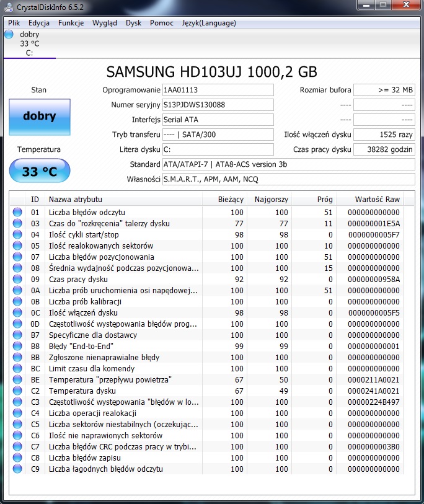Click the serial number field S13PJDWS130088
This screenshot has width=424, height=504.
[x=218, y=105]
